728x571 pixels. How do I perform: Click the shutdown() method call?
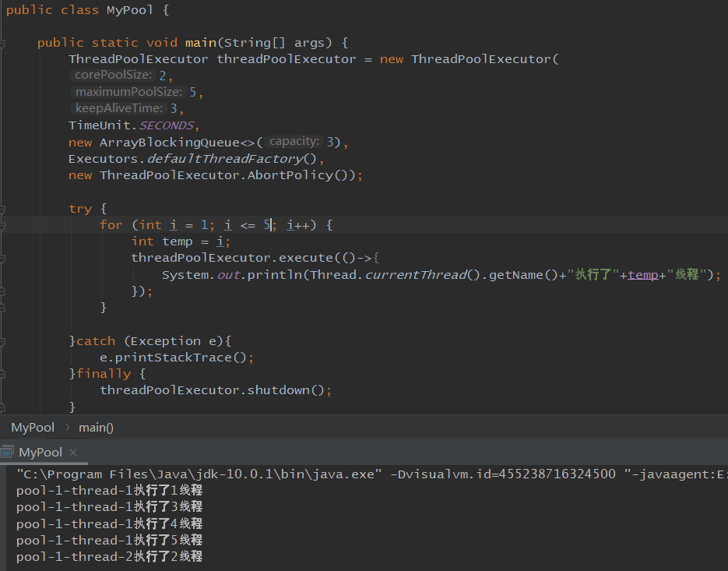(286, 390)
